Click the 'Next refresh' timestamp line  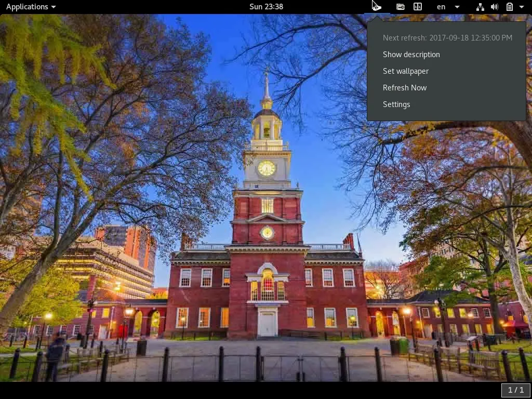click(447, 38)
